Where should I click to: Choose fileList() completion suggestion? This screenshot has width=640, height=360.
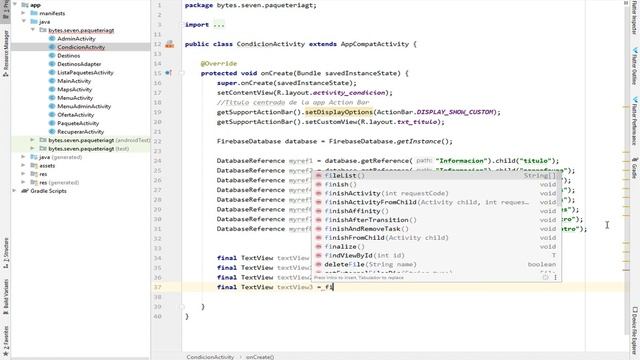[436, 176]
